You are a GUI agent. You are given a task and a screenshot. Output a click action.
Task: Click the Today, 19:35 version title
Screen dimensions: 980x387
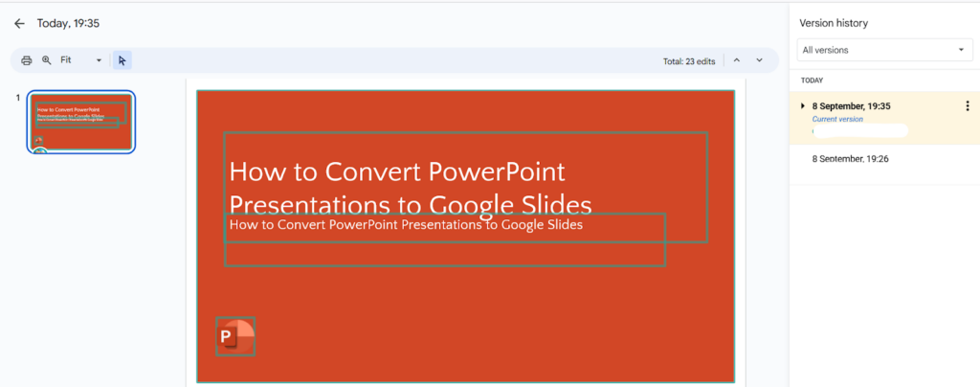(68, 23)
